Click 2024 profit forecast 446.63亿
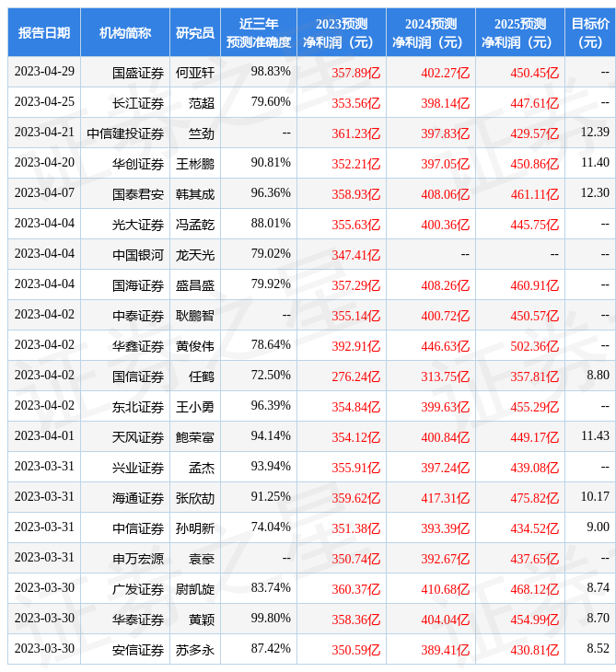This screenshot has width=616, height=672. 445,346
